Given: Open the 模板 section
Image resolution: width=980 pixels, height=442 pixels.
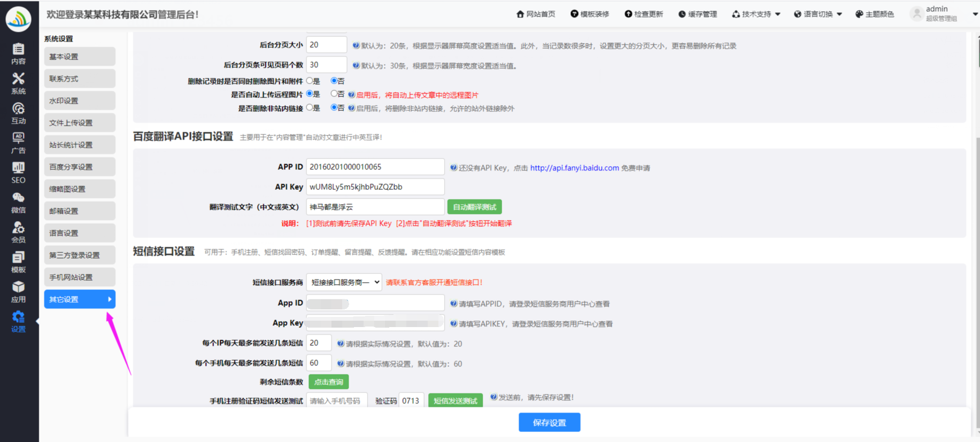Looking at the screenshot, I should coord(18,262).
